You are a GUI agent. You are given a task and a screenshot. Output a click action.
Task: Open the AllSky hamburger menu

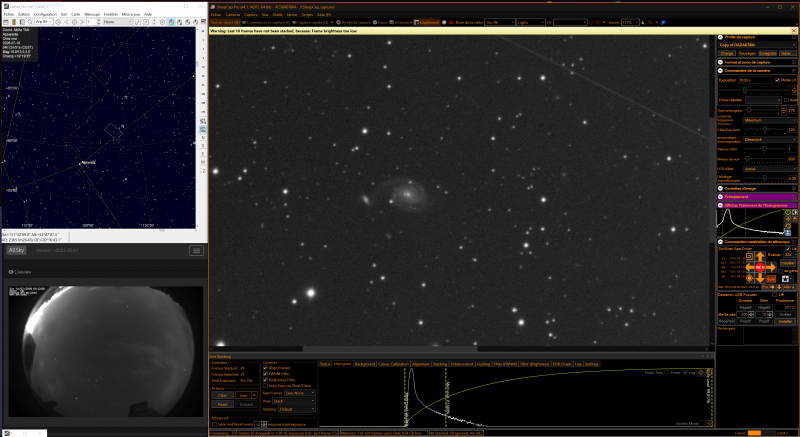196,250
